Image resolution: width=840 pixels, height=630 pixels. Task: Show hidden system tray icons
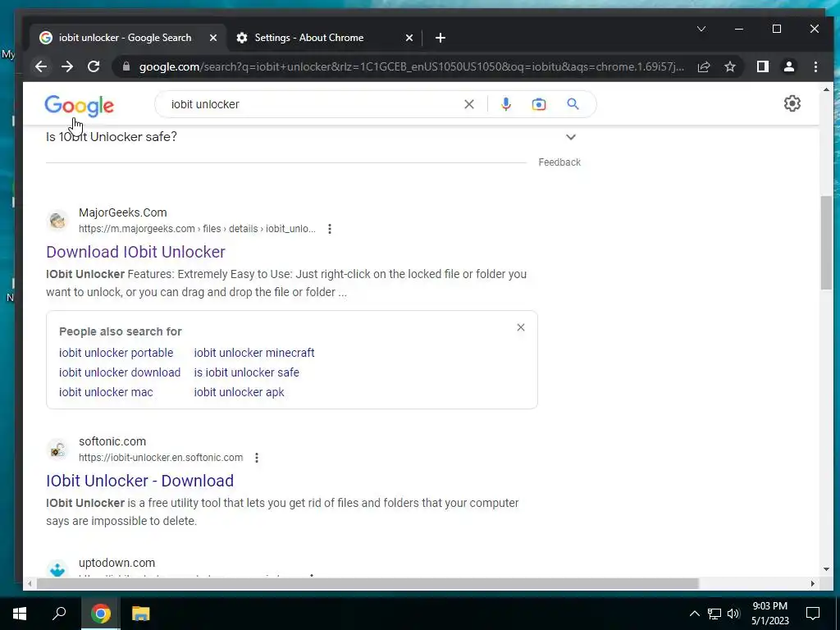[694, 614]
